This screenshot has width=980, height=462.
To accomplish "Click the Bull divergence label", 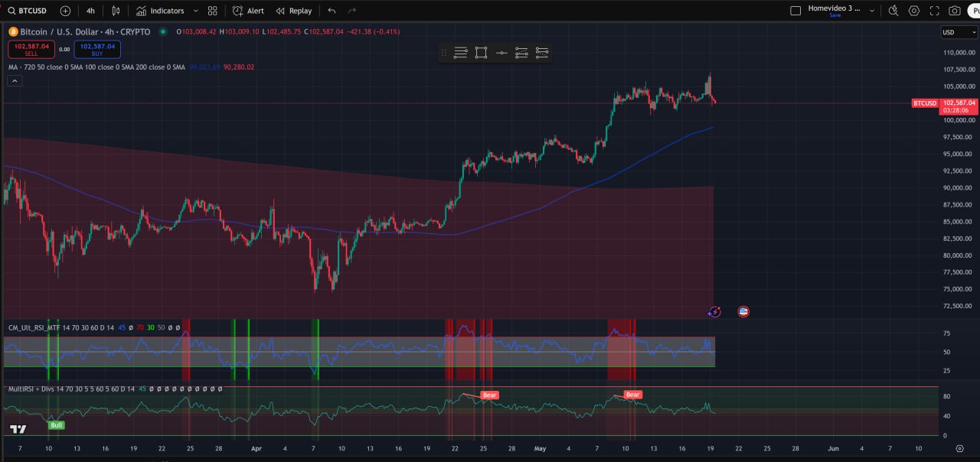I will pos(56,425).
